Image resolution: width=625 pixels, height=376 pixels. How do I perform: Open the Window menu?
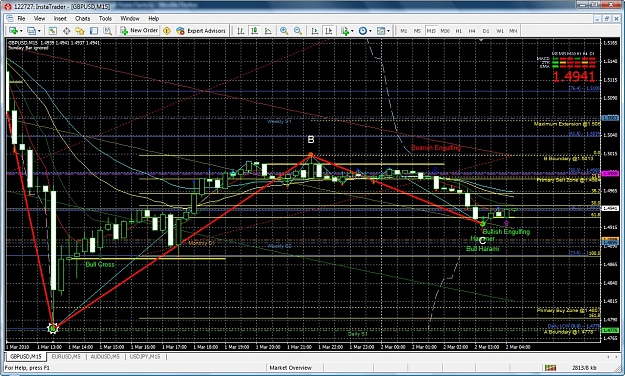[x=130, y=18]
